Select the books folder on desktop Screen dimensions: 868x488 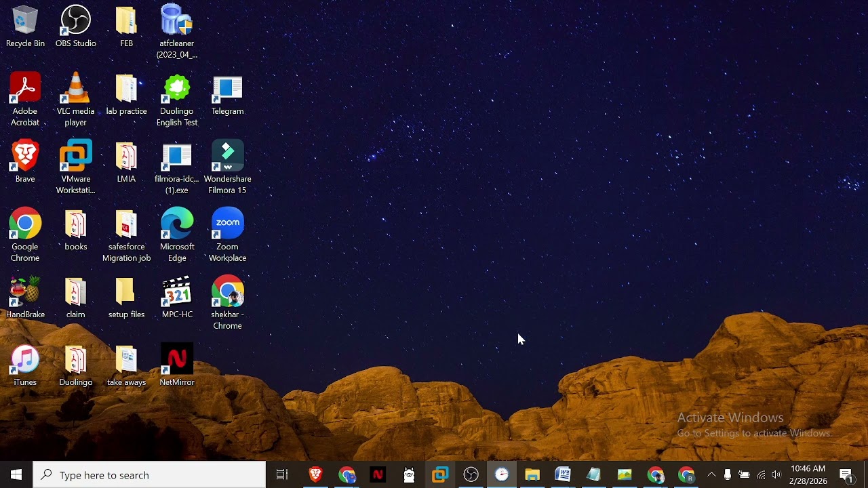tap(75, 230)
